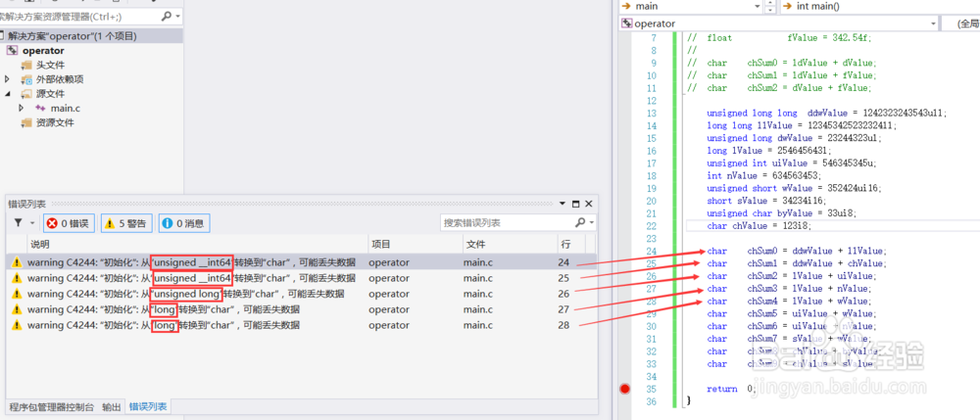Remove the breakpoint at line 35
Image resolution: width=980 pixels, height=420 pixels.
click(x=623, y=389)
